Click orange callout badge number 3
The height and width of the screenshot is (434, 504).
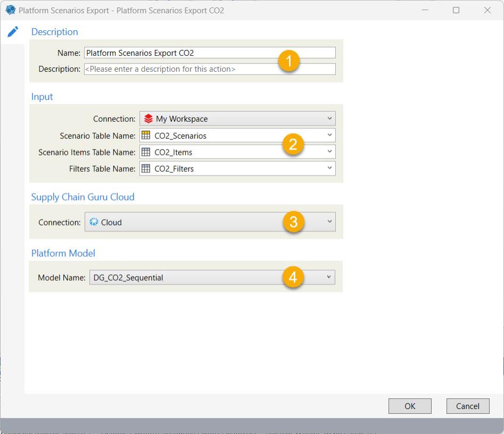click(x=293, y=222)
